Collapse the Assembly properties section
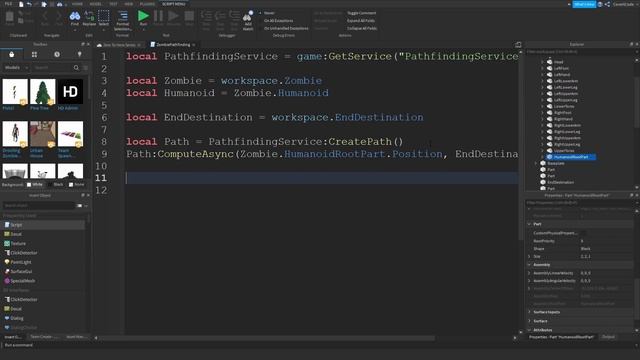This screenshot has width=640, height=360. (x=529, y=265)
